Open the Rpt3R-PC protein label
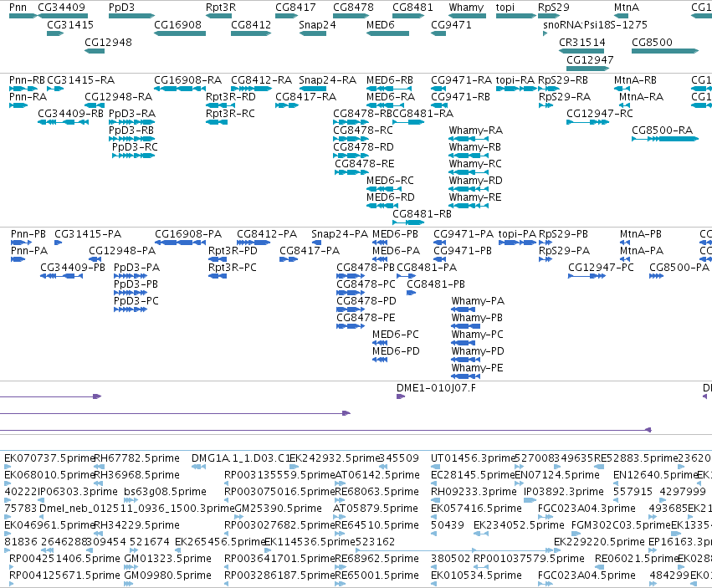 233,268
